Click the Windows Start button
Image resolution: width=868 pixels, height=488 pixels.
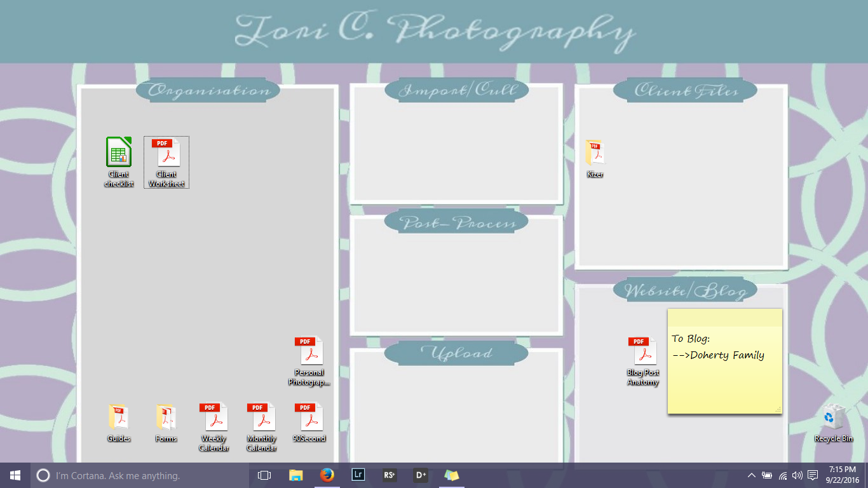(x=15, y=475)
